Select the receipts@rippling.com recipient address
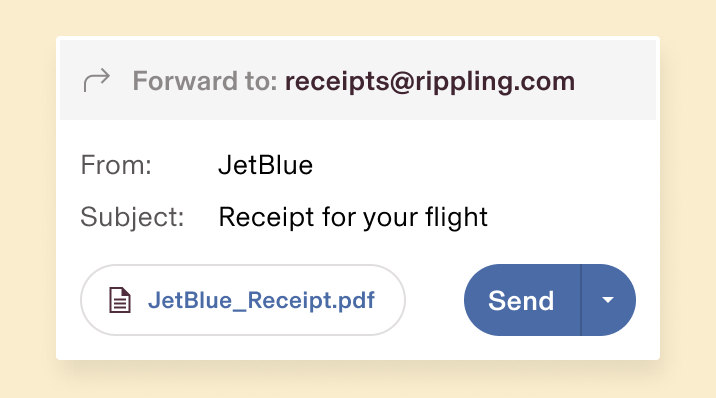Screen dimensions: 716x398 pos(430,81)
